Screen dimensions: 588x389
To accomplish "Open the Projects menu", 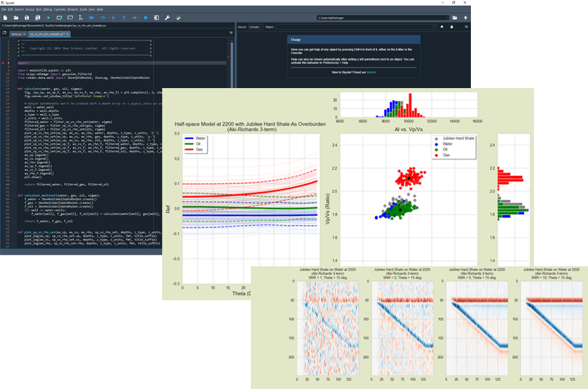I will pos(73,9).
